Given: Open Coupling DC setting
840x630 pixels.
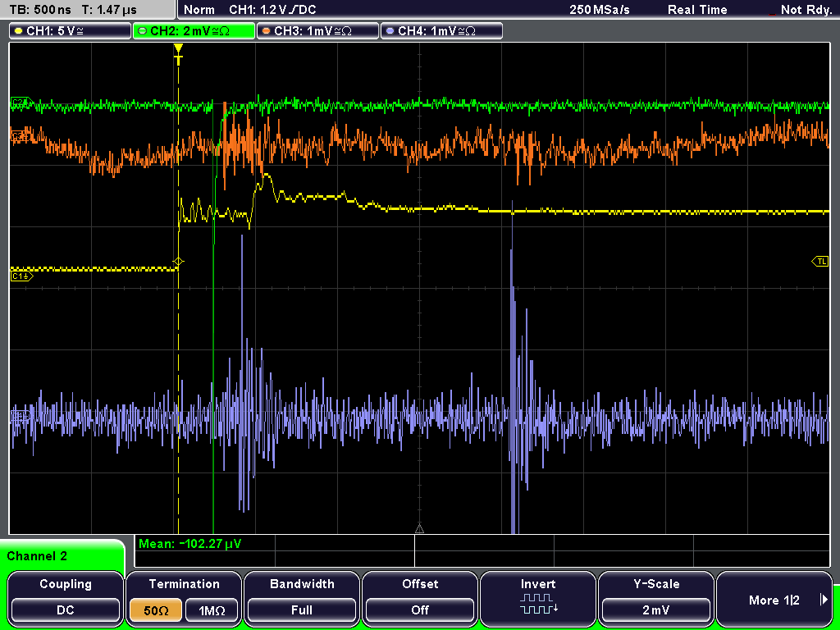Looking at the screenshot, I should click(66, 597).
